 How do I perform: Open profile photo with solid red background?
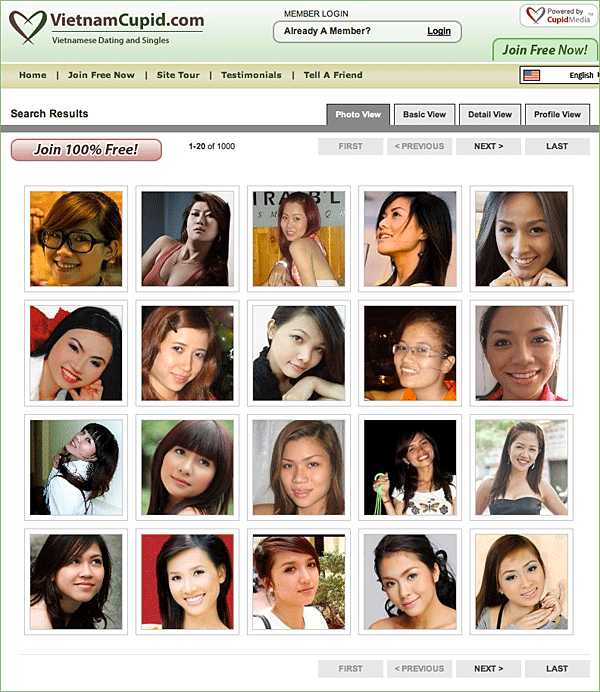coord(187,581)
